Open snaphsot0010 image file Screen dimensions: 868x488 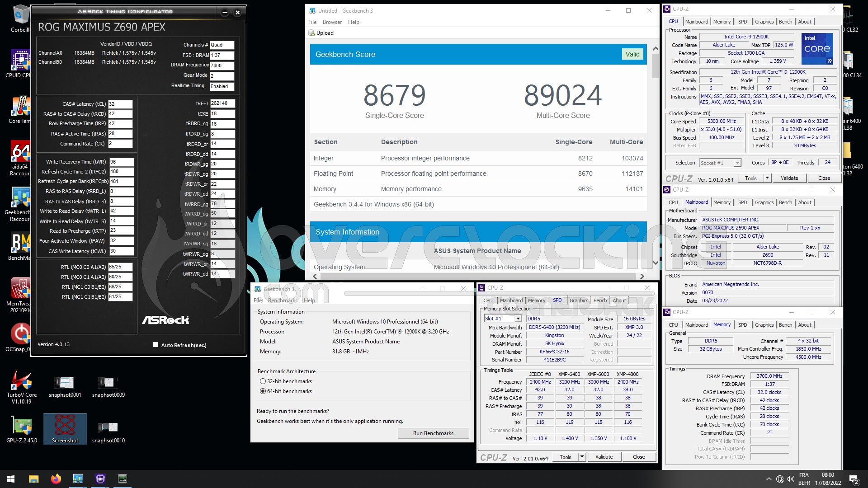[108, 432]
